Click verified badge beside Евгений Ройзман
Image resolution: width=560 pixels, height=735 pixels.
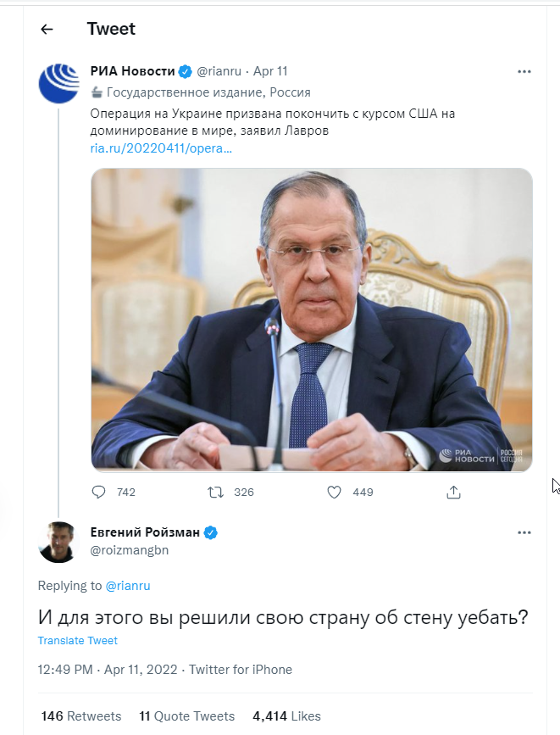pos(211,532)
